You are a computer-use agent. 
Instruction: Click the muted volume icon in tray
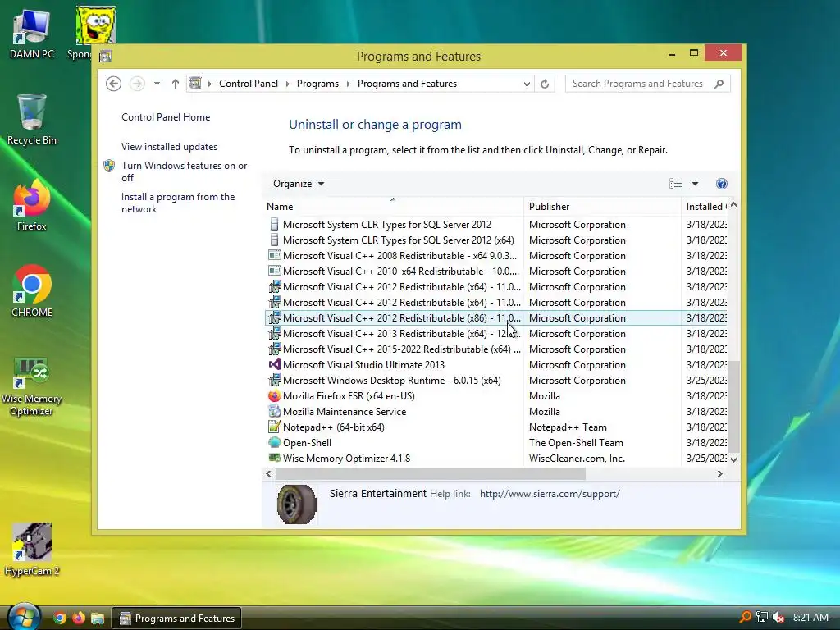coord(778,617)
